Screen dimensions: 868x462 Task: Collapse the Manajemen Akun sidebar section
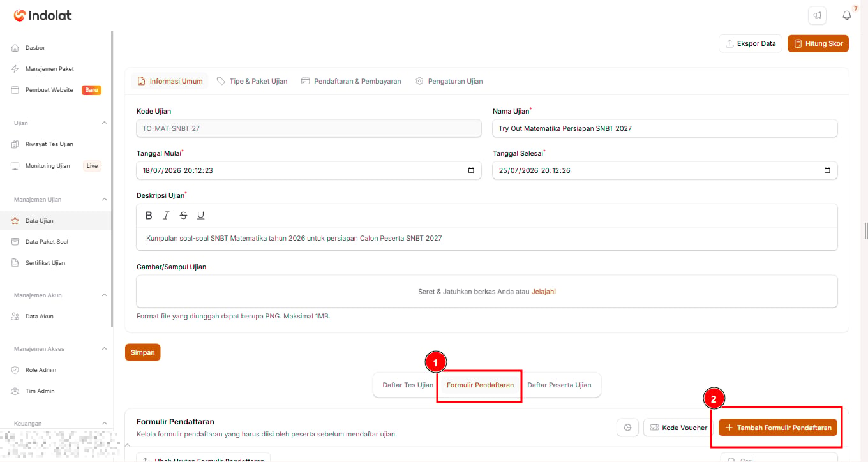105,295
